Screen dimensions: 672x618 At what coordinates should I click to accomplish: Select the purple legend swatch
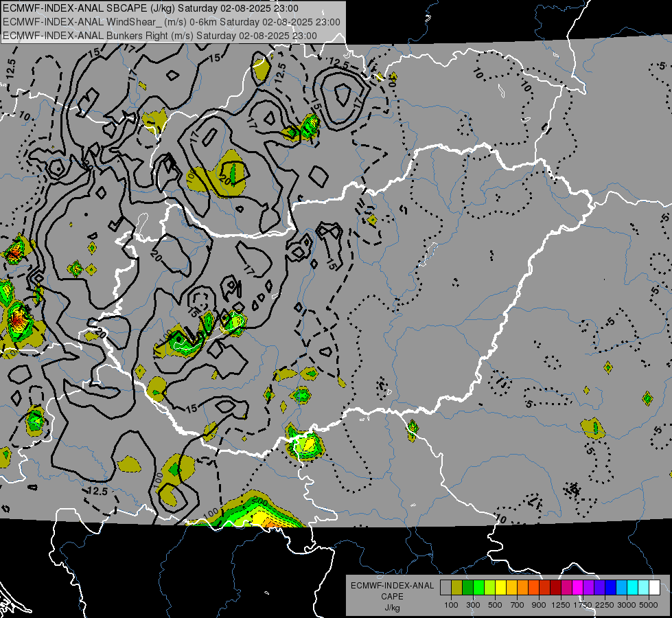(588, 588)
